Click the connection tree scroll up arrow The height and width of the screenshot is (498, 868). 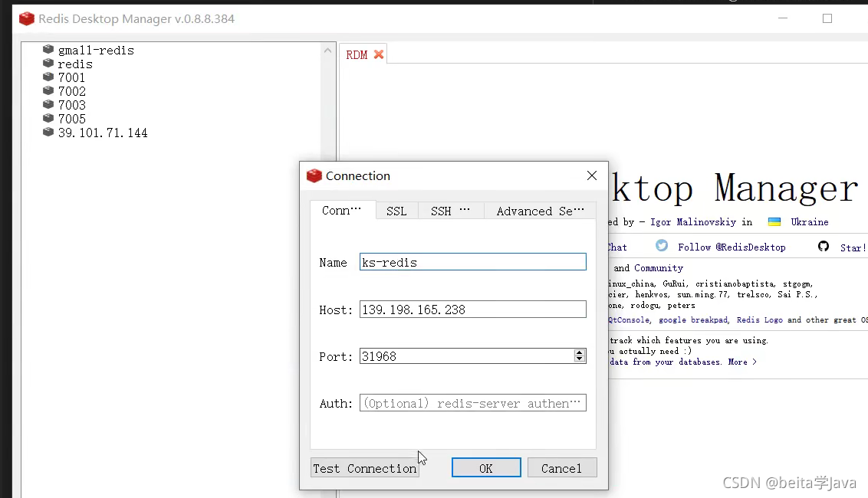327,51
